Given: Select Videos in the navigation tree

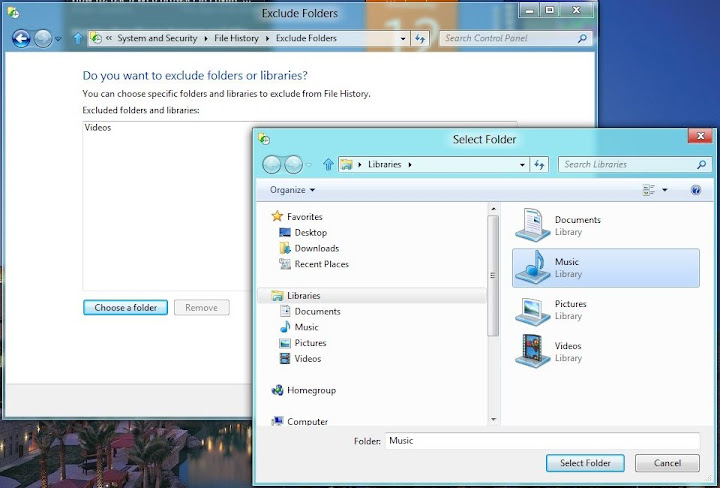Looking at the screenshot, I should [300, 359].
